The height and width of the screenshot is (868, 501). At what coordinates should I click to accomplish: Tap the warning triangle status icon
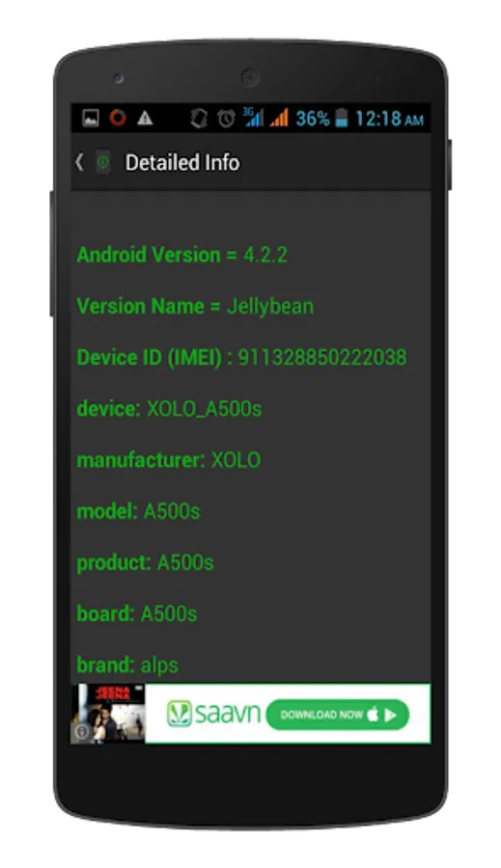145,118
